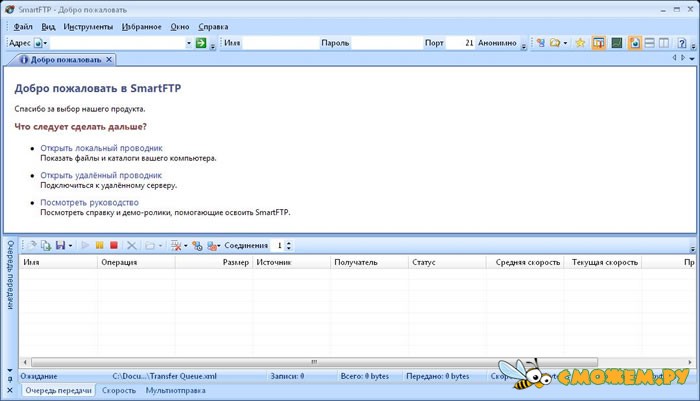
Task: Click the remove queue item X icon
Action: tap(131, 245)
